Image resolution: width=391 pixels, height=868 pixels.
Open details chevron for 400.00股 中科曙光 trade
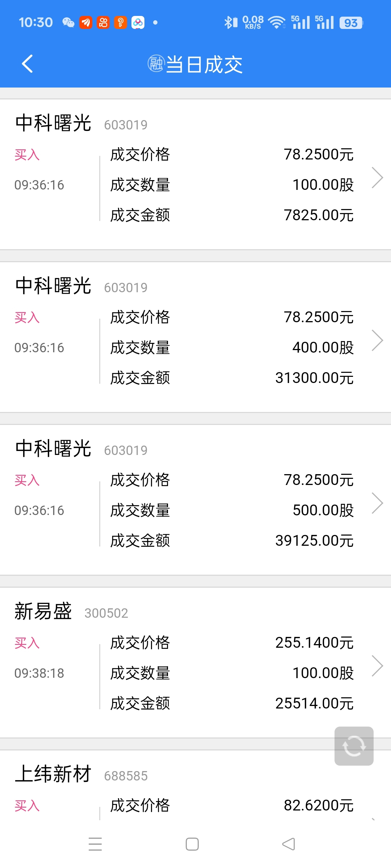pyautogui.click(x=377, y=340)
